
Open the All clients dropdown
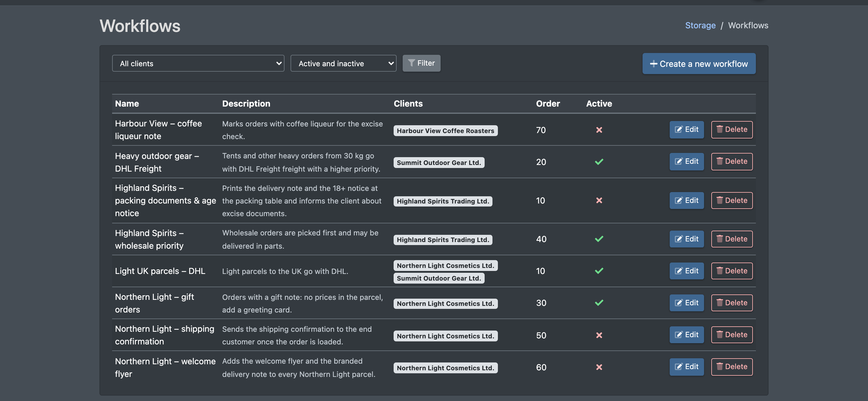(x=198, y=63)
